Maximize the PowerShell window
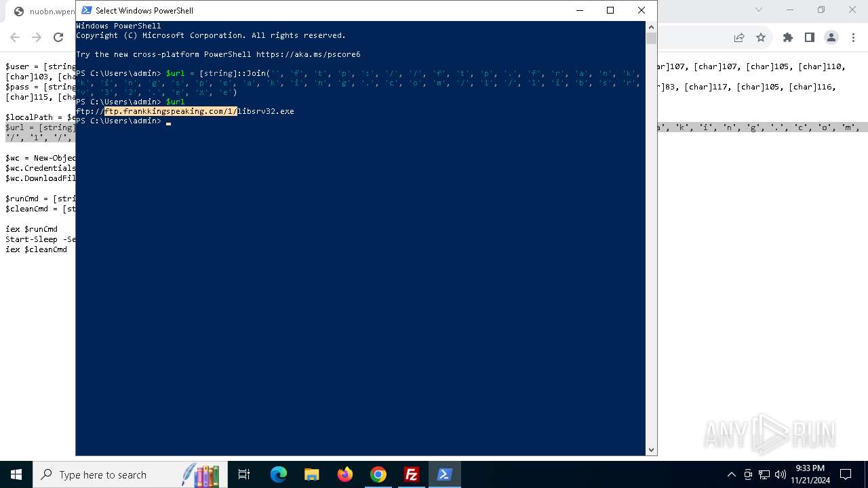 tap(610, 10)
